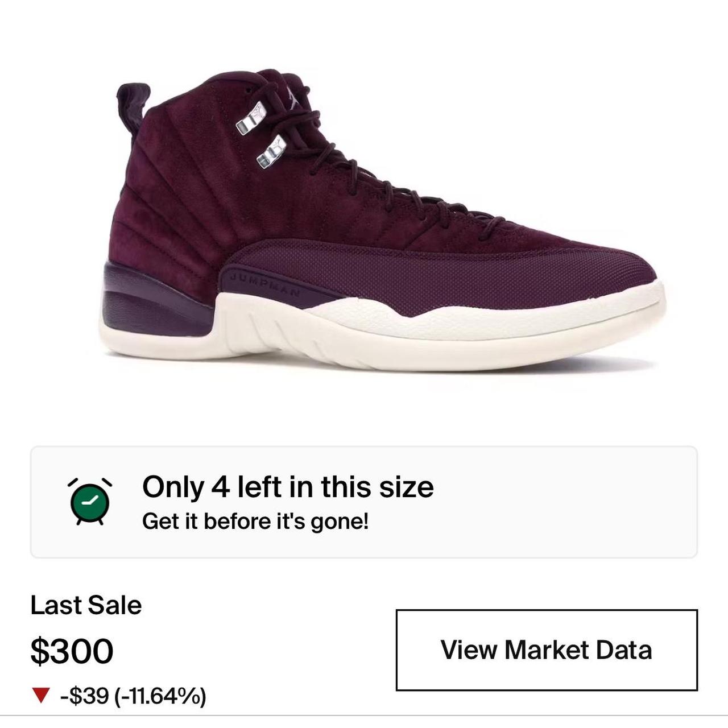Select the $300 last sale price
Screen dimensions: 728x728
point(72,651)
